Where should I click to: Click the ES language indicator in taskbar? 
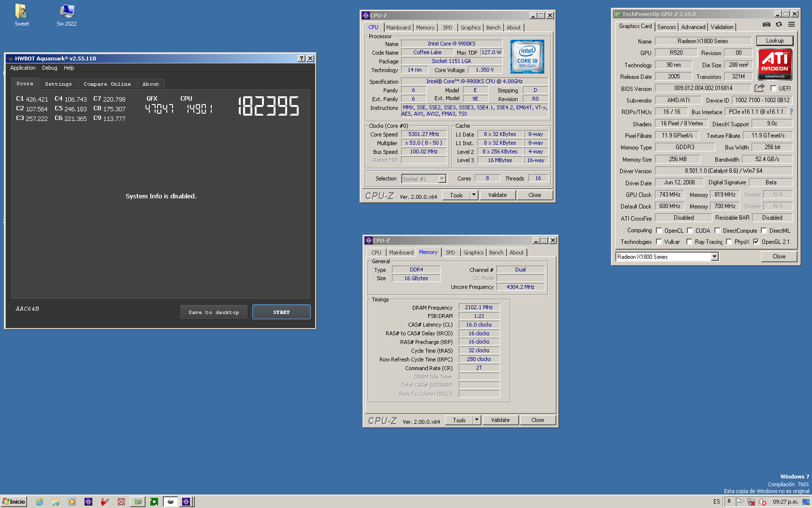[716, 502]
